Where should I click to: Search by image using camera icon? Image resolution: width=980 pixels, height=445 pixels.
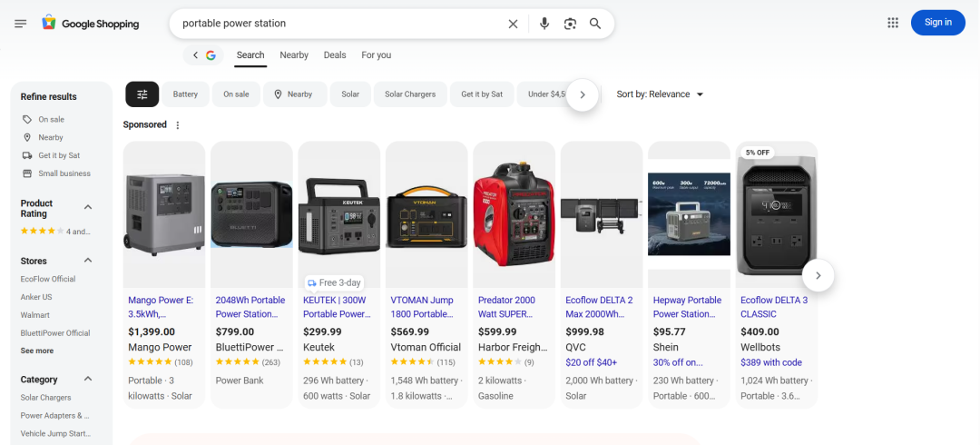(x=570, y=24)
